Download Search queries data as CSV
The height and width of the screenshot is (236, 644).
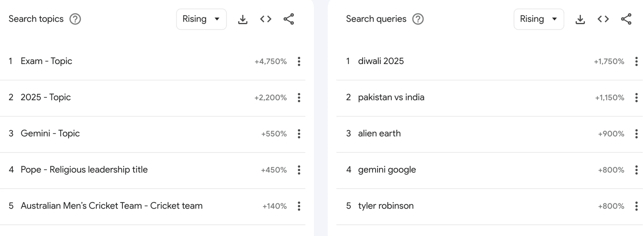tap(580, 19)
